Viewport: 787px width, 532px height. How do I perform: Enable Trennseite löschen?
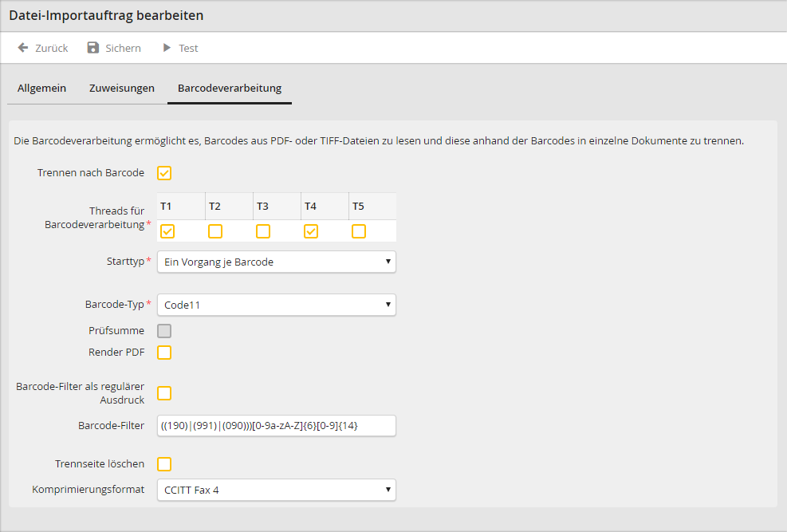pyautogui.click(x=164, y=463)
